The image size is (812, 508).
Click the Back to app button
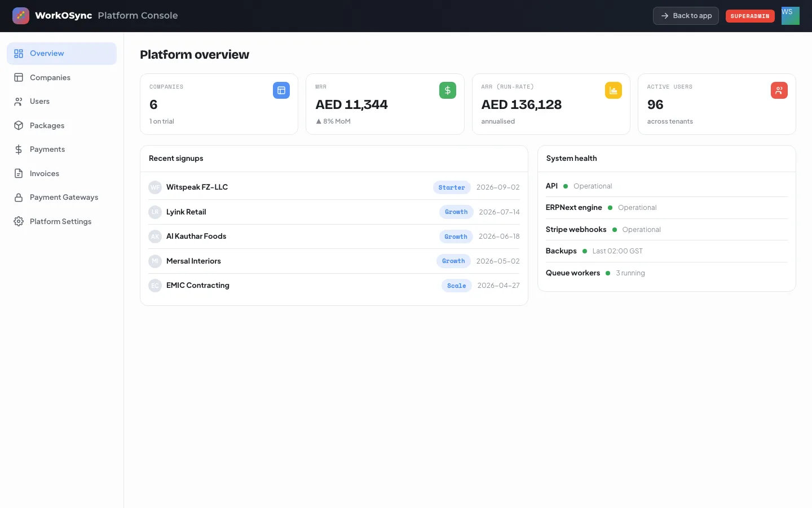pyautogui.click(x=686, y=16)
